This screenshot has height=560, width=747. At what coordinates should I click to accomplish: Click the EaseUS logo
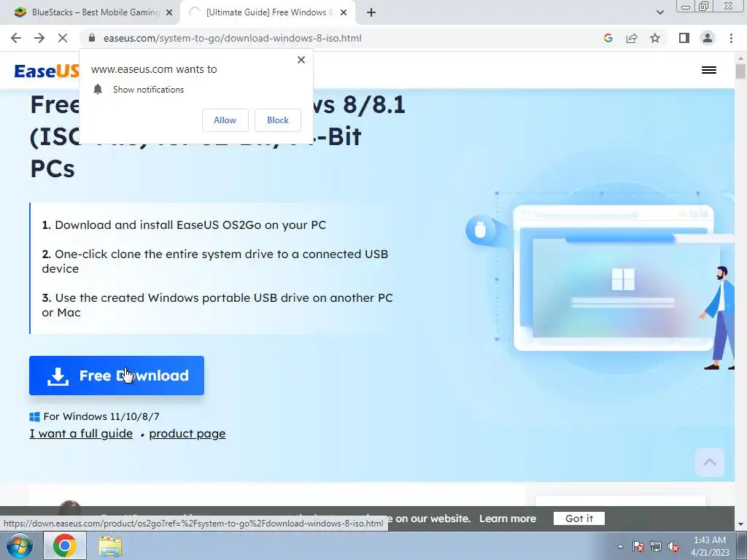coord(47,71)
